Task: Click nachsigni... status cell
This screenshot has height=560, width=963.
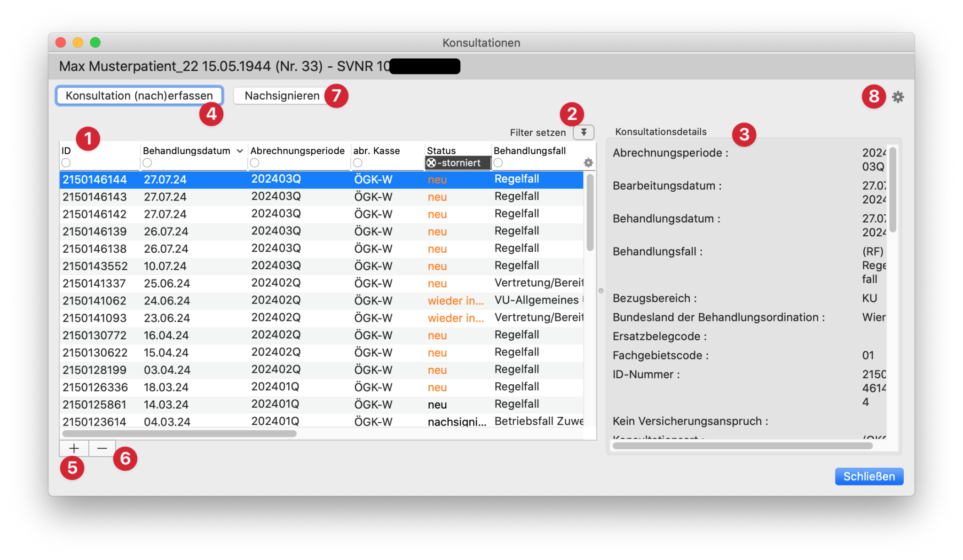Action: coord(457,421)
